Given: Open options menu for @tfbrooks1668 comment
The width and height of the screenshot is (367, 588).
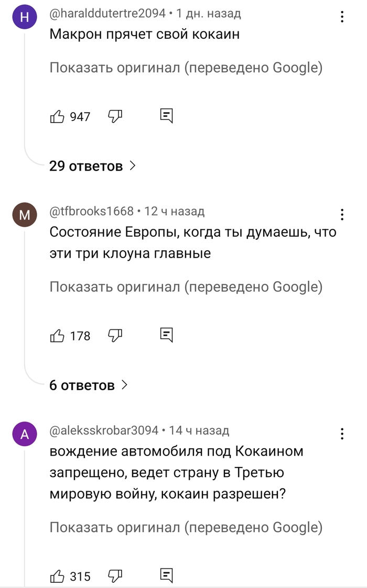Looking at the screenshot, I should [342, 215].
